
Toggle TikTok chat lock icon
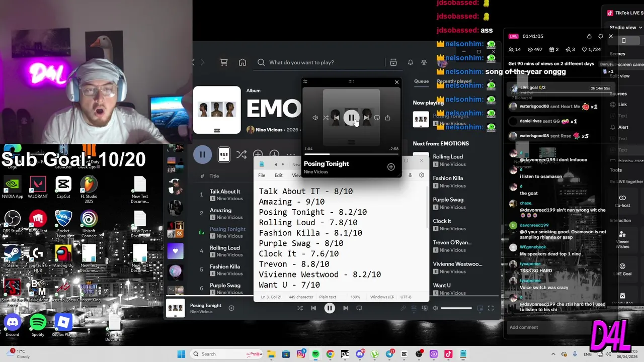[x=589, y=36]
